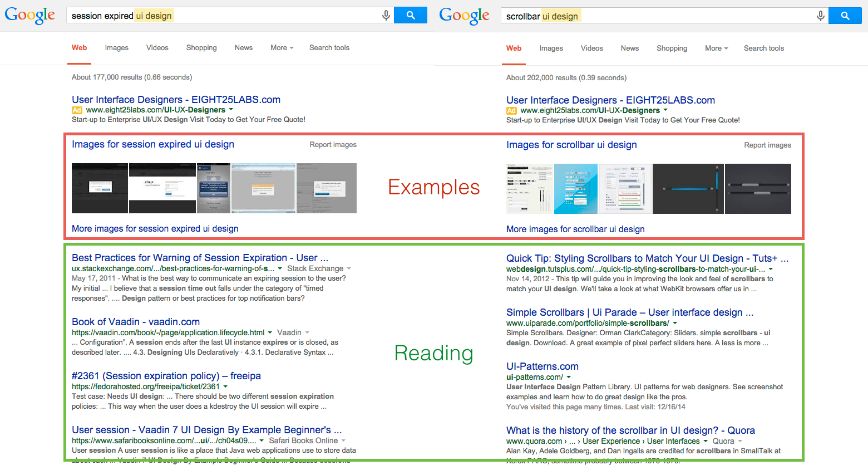This screenshot has width=868, height=465.
Task: Open dropdown arrow after webdesign.tutsplus.com URL
Action: coord(771,270)
